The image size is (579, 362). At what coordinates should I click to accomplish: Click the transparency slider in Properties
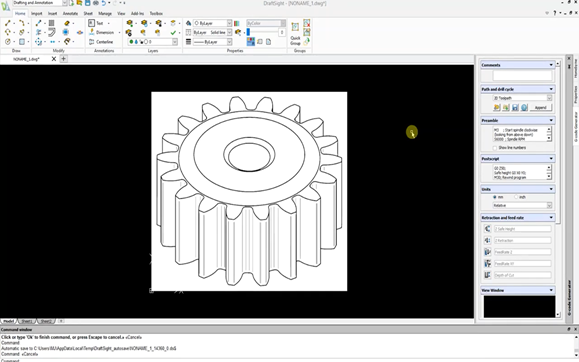(263, 33)
